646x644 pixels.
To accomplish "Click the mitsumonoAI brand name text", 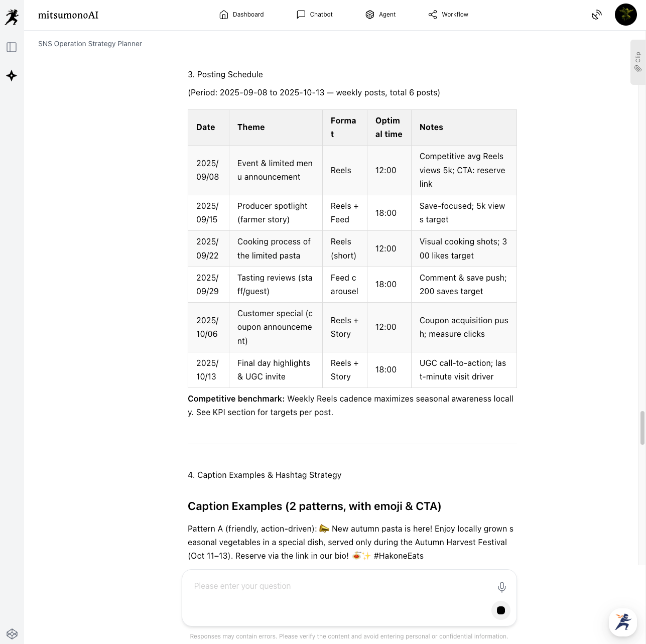I will pos(68,15).
